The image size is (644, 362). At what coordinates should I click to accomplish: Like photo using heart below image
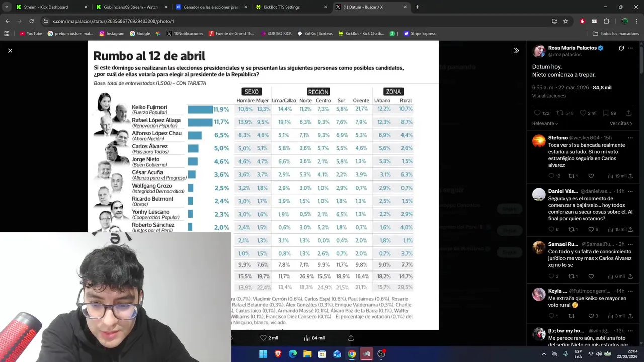pyautogui.click(x=263, y=338)
